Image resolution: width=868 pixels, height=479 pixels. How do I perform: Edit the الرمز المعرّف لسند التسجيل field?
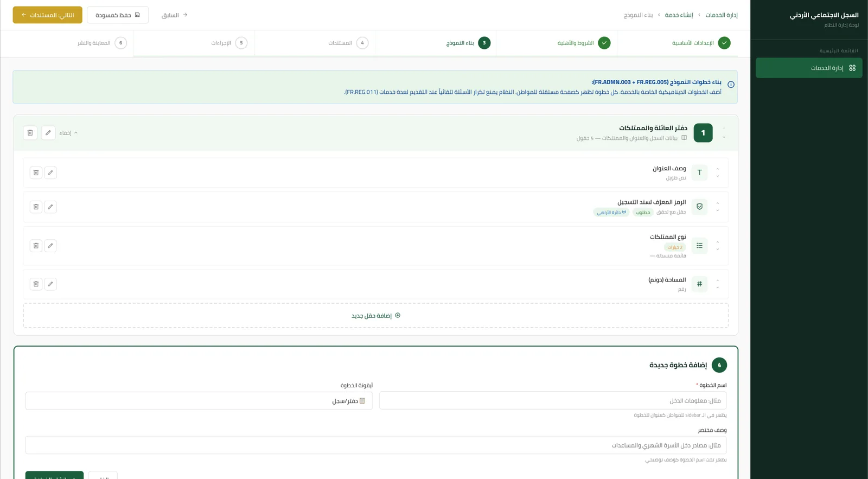50,207
